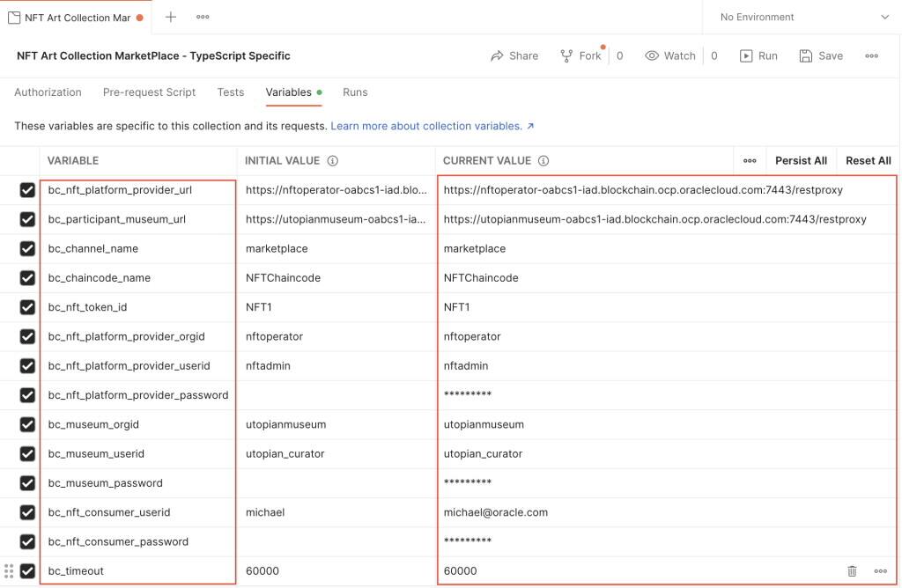Click the Fork icon
The image size is (902, 588).
click(x=566, y=55)
